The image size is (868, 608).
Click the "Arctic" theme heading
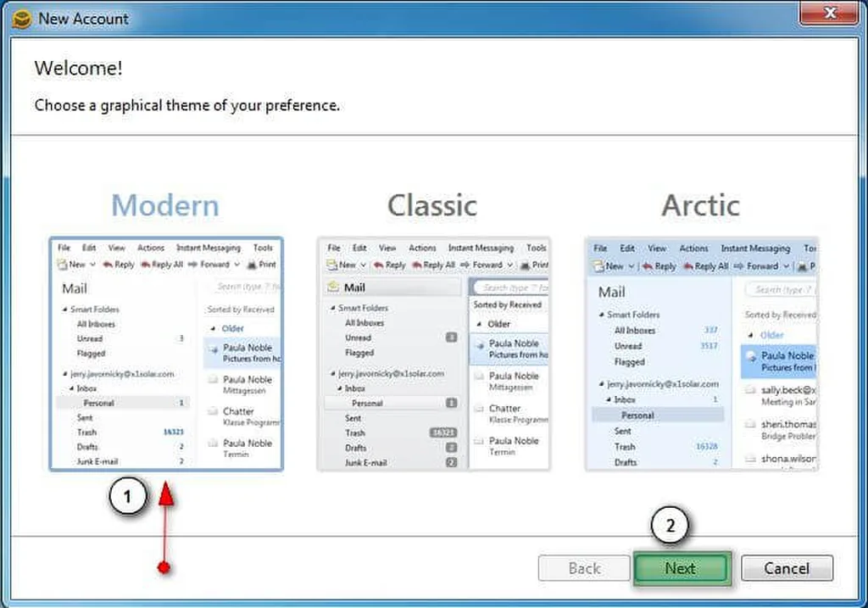(701, 205)
